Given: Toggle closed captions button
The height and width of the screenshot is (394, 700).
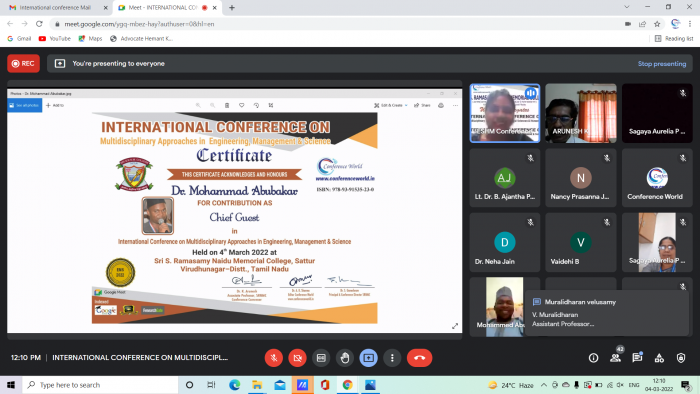Looking at the screenshot, I should [x=321, y=358].
